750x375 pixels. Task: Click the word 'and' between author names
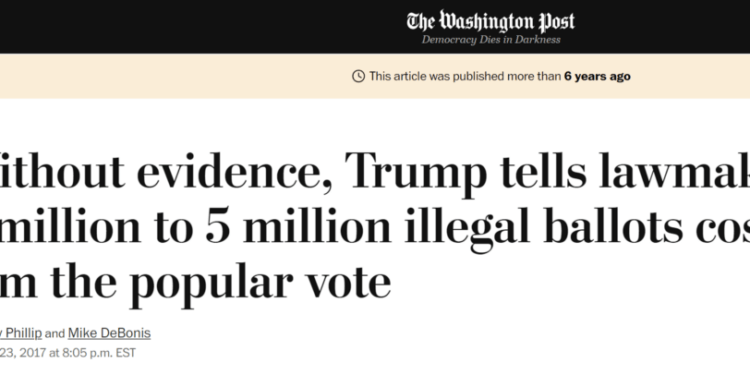[x=55, y=333]
